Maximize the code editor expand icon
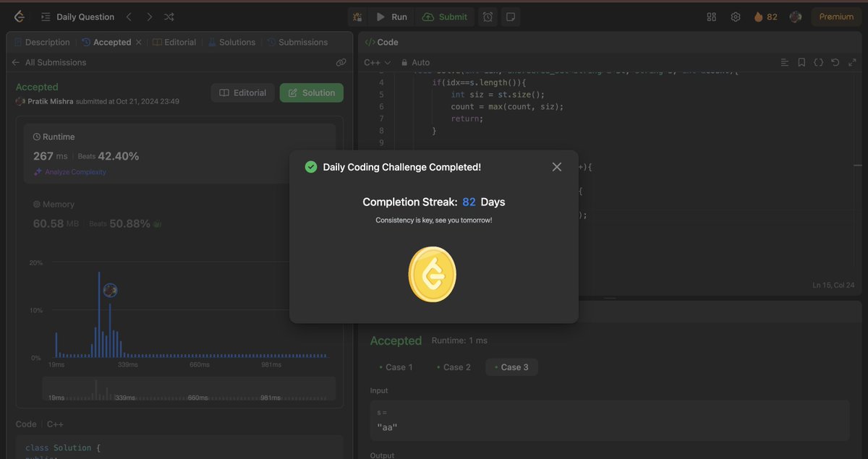The height and width of the screenshot is (459, 868). pyautogui.click(x=851, y=62)
